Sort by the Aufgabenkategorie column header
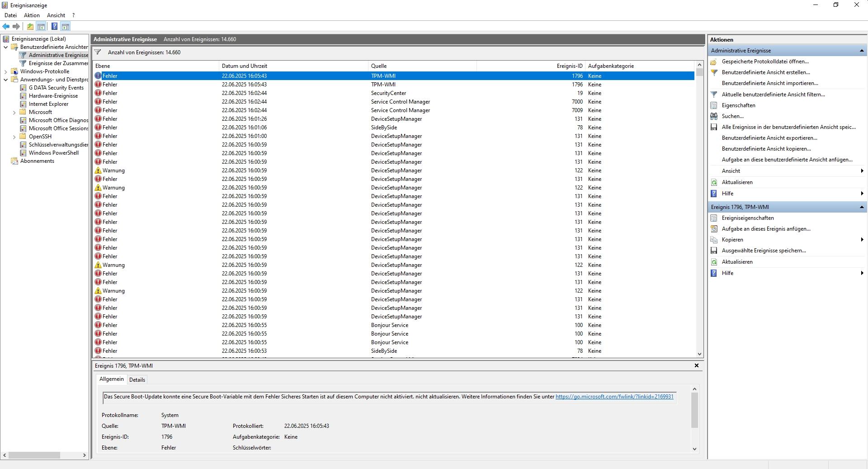Screen dimensions: 868x469 (x=640, y=66)
